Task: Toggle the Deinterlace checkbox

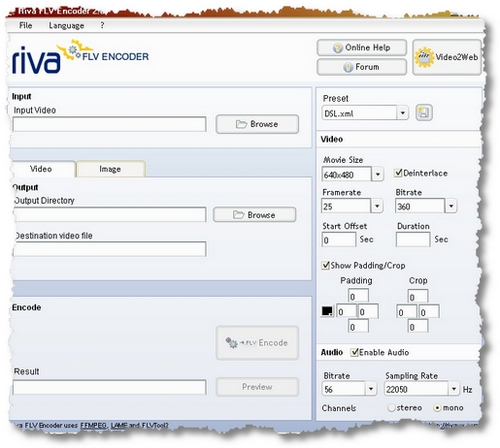Action: click(x=398, y=173)
